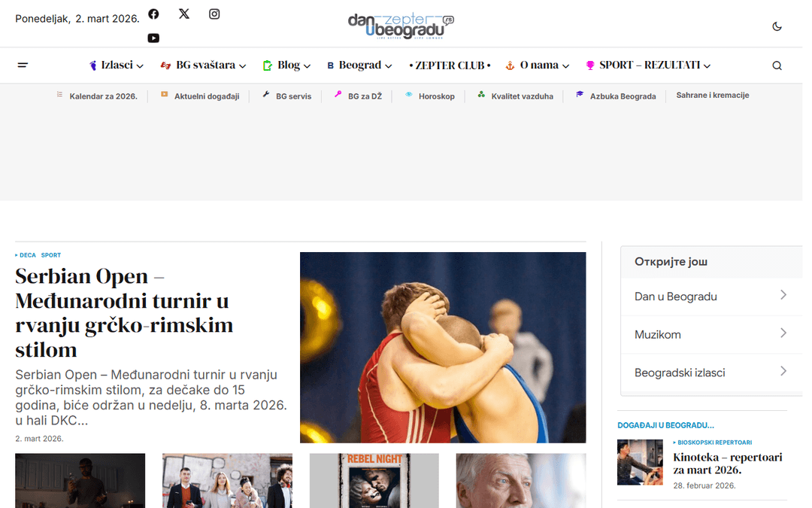This screenshot has height=508, width=812.
Task: Open the DECA category tag
Action: 28,255
